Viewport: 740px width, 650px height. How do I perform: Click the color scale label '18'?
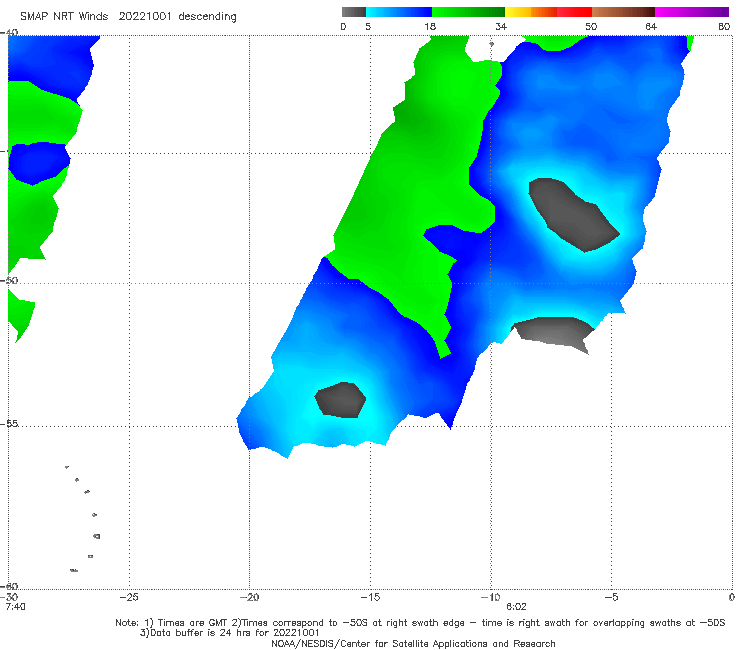[430, 26]
